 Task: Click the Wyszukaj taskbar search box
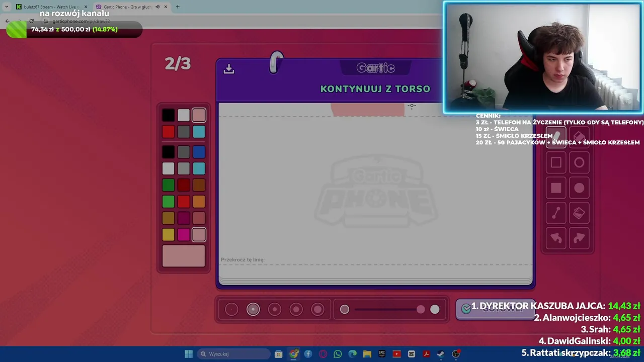234,354
